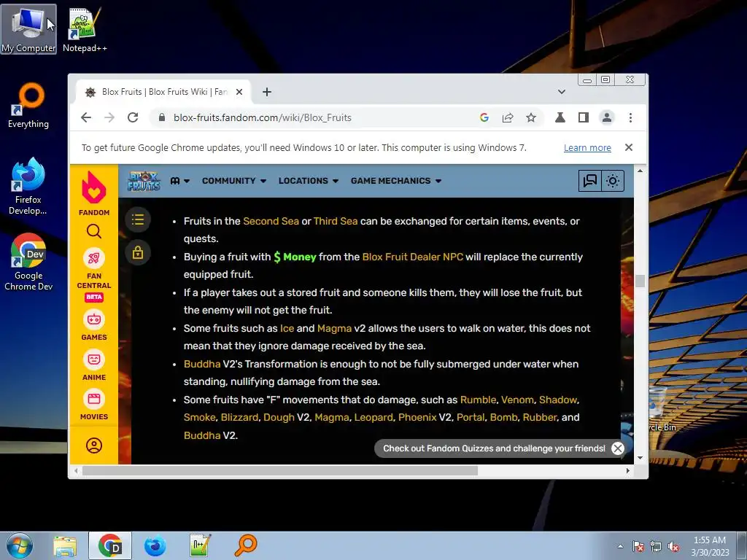The height and width of the screenshot is (560, 747).
Task: Click the forward navigation arrow
Action: (x=109, y=117)
